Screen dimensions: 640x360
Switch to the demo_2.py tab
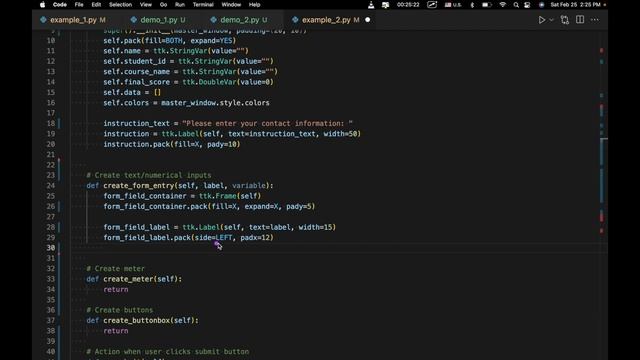240,20
